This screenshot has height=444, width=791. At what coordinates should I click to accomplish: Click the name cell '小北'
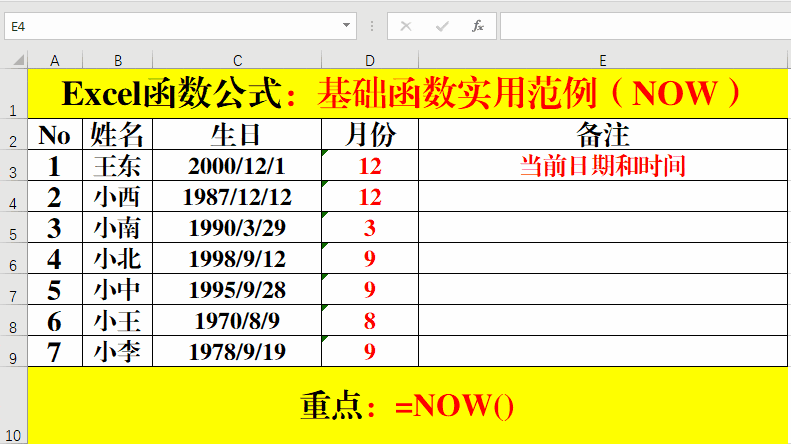click(x=118, y=258)
